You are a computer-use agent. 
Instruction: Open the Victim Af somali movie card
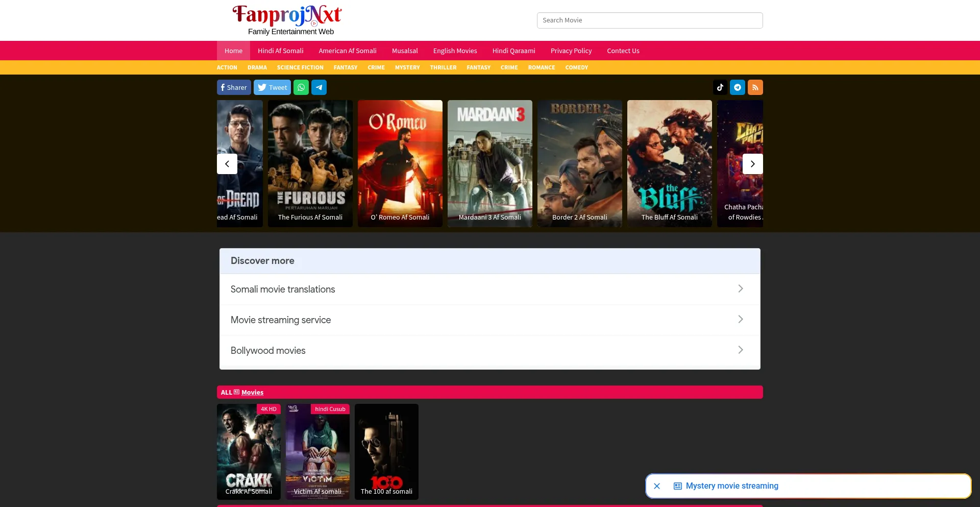point(317,452)
